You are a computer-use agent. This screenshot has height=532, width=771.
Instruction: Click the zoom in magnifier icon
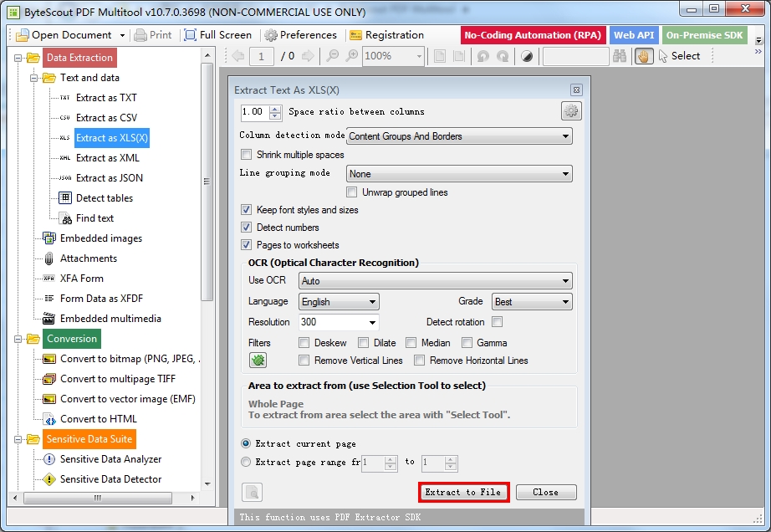351,56
